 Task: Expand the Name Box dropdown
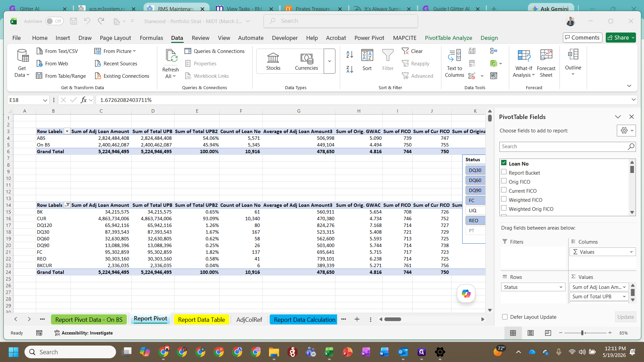tap(45, 100)
